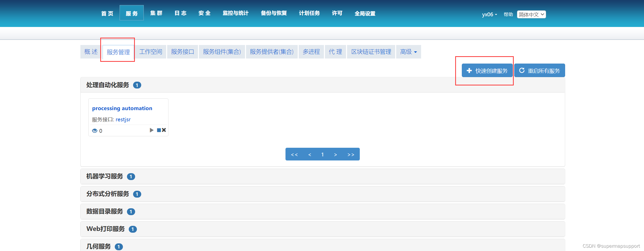The width and height of the screenshot is (644, 251).
Task: Go to 首页 in top navigation
Action: tap(107, 13)
